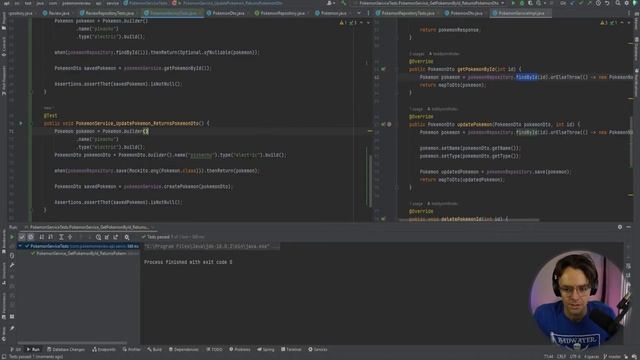This screenshot has width=640, height=360.
Task: Select PokemonServiceTests result row
Action: [x=78, y=246]
